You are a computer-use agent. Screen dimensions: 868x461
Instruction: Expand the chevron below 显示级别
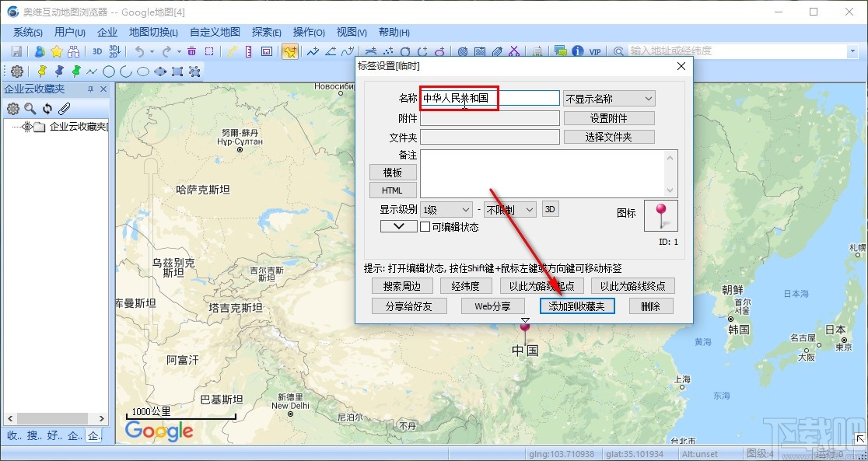pos(398,226)
